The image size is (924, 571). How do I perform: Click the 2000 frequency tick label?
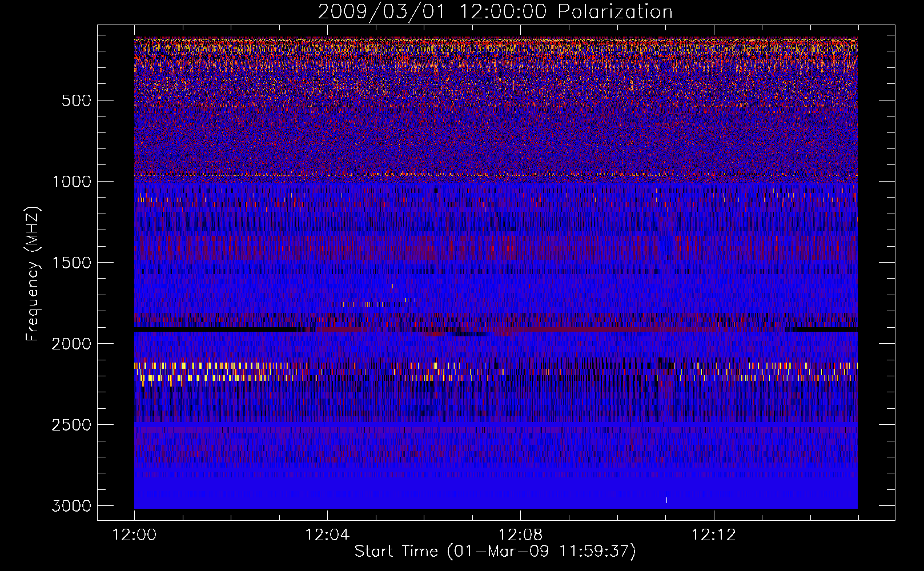point(71,344)
